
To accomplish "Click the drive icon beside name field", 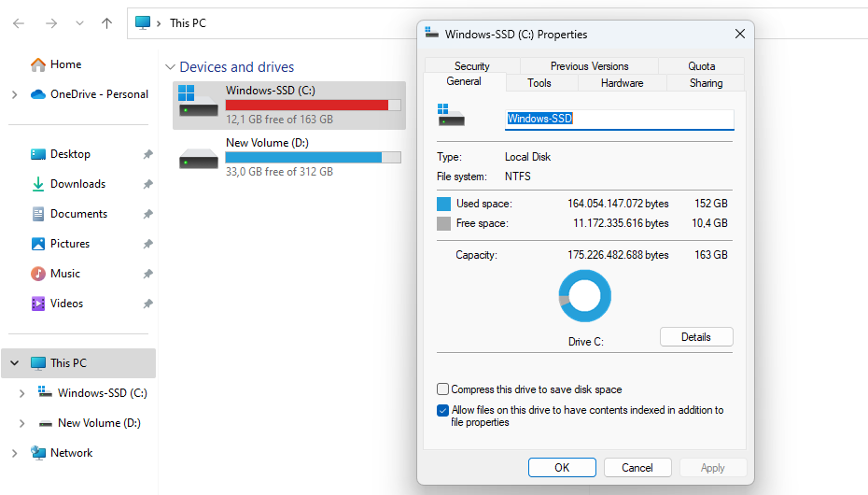I will tap(451, 115).
